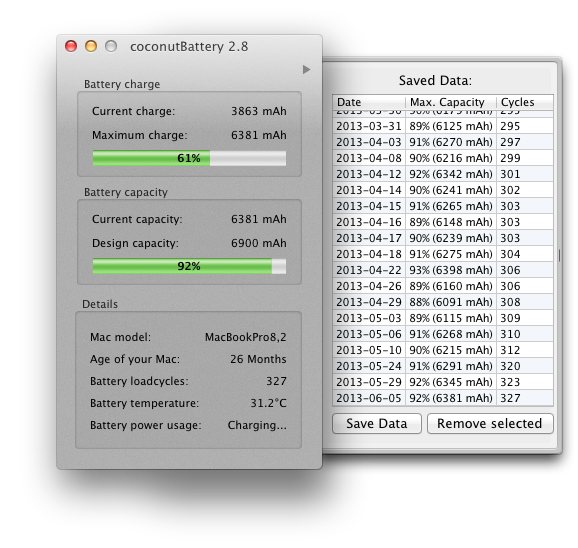Click the Save Data button
Image resolution: width=578 pixels, height=548 pixels.
pyautogui.click(x=377, y=423)
